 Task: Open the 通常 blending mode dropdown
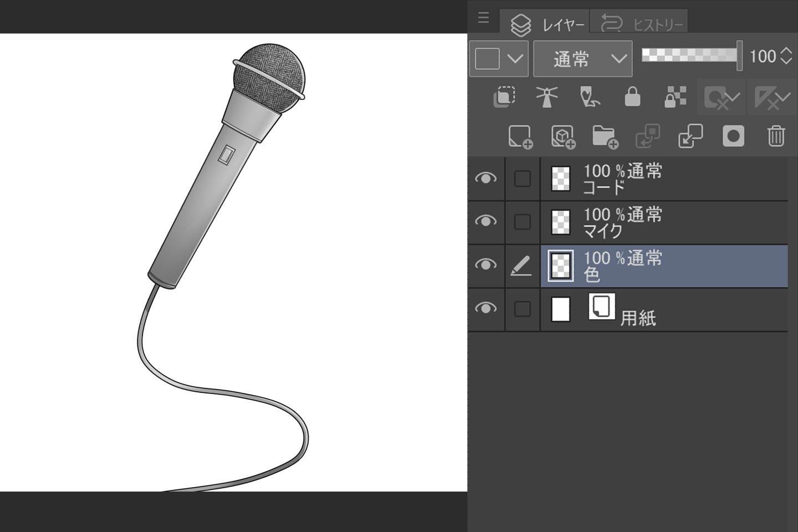pyautogui.click(x=582, y=58)
